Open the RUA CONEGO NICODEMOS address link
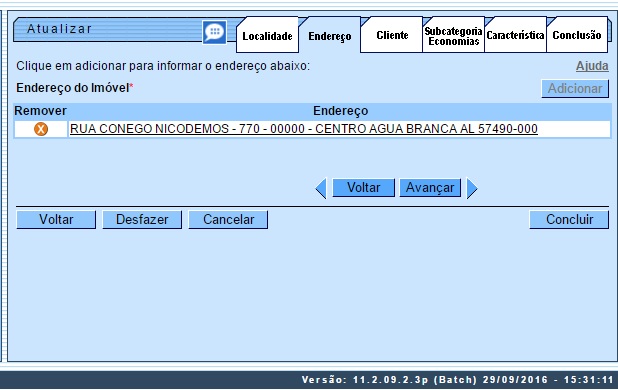The image size is (618, 390). coord(303,129)
